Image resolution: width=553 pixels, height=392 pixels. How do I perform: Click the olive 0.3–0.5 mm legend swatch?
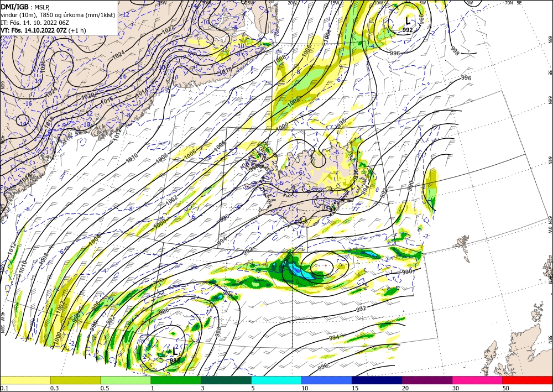[75, 380]
